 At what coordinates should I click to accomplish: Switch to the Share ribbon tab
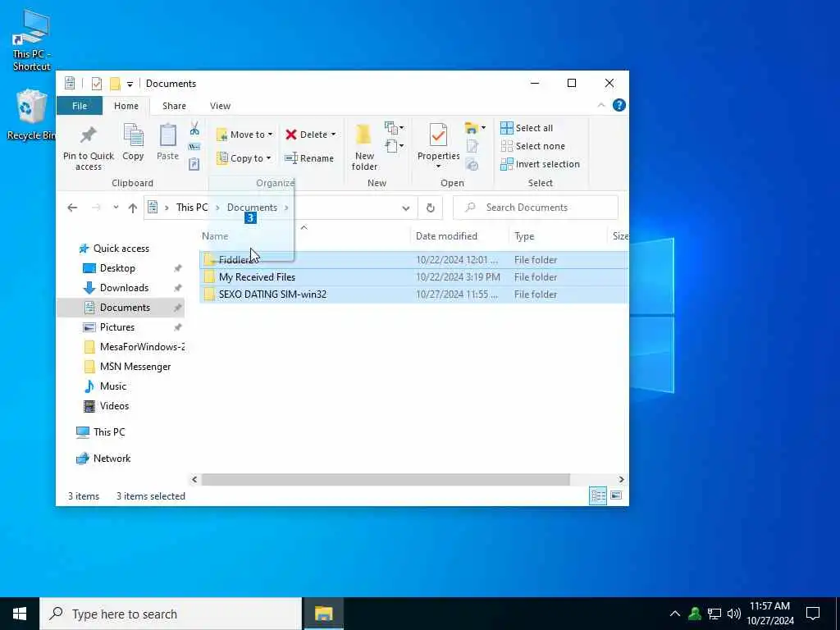pyautogui.click(x=174, y=106)
